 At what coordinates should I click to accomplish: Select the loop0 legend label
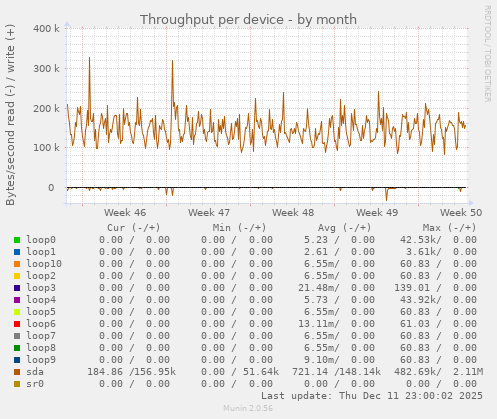pos(41,240)
